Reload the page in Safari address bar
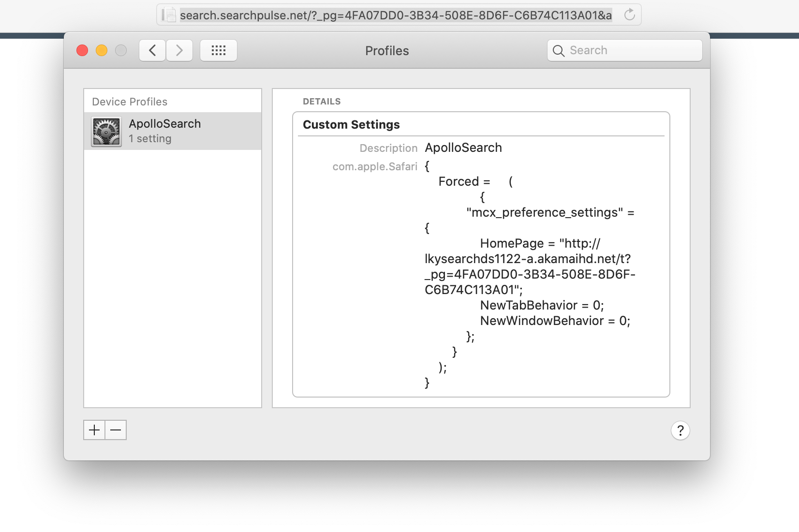This screenshot has width=799, height=532. (629, 15)
